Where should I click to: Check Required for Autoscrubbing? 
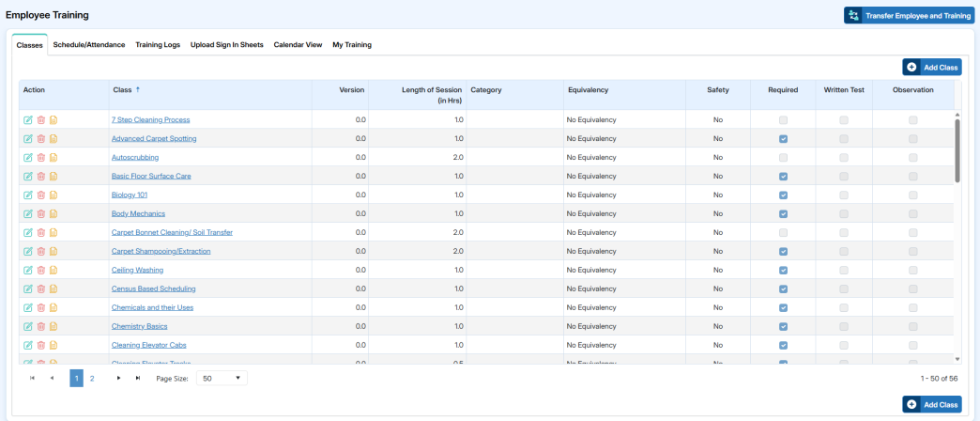(783, 157)
